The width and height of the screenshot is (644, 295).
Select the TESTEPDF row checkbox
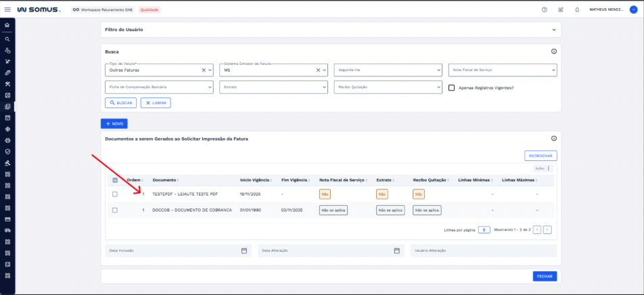click(115, 194)
